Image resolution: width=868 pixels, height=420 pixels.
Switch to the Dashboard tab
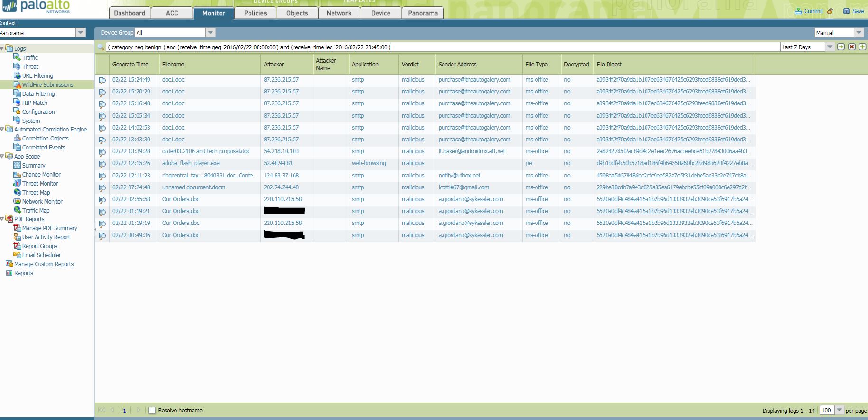coord(129,13)
